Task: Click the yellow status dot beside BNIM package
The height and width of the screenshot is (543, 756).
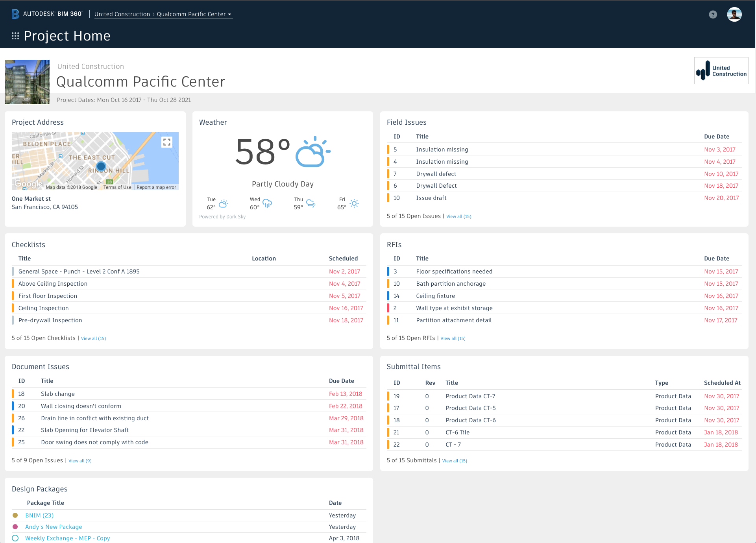Action: (15, 515)
